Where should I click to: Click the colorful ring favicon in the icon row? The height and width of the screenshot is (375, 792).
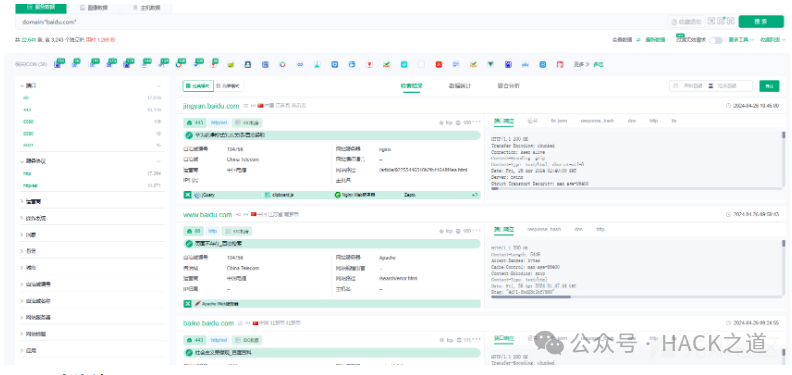[x=282, y=65]
